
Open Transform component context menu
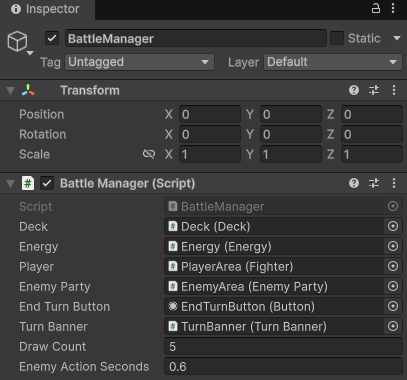394,90
